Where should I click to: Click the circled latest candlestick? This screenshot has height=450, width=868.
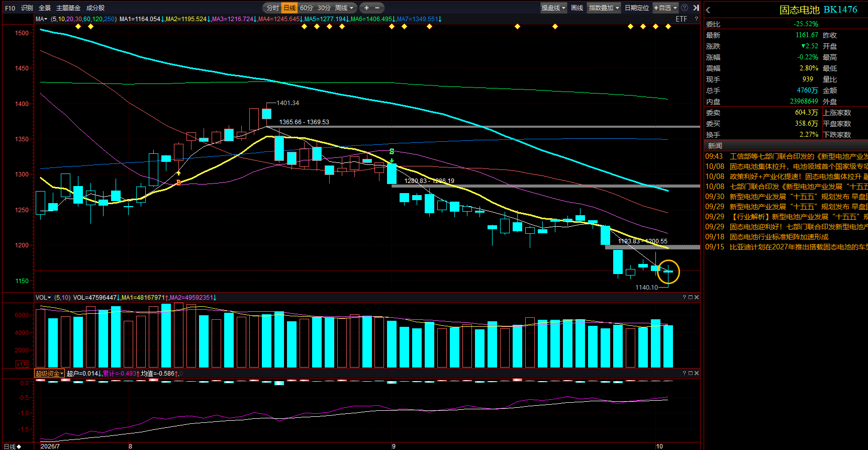pos(668,272)
